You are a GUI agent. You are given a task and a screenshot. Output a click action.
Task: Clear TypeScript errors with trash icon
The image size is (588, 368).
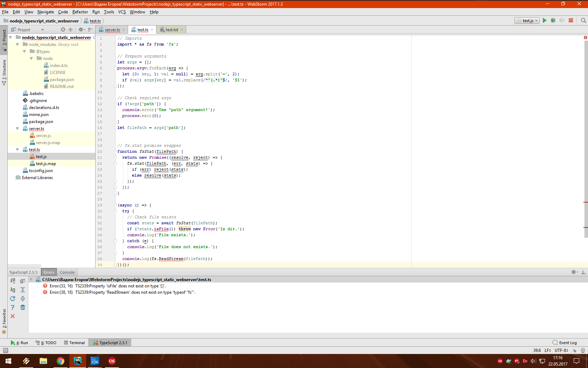point(23,307)
